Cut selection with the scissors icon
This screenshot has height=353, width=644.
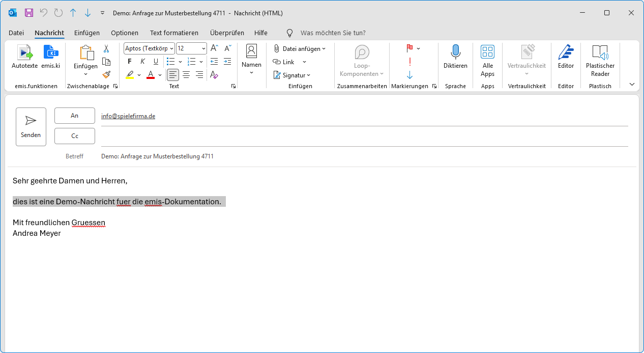point(106,48)
